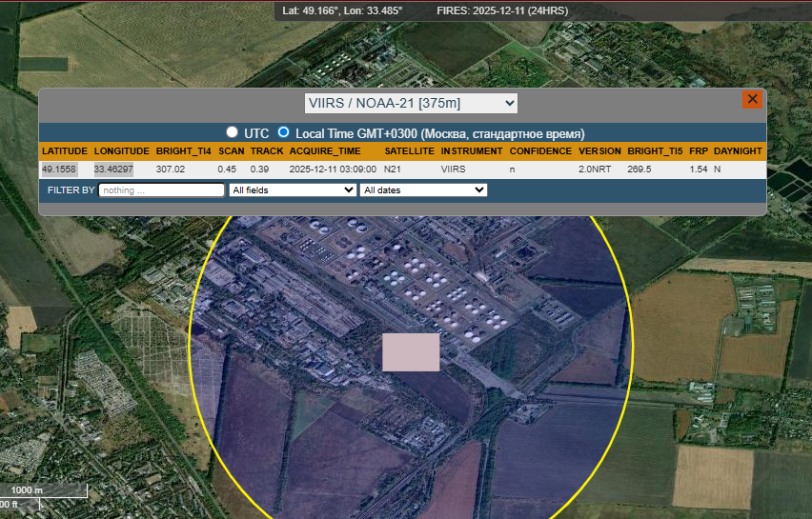This screenshot has height=519, width=812.
Task: Expand the All dates filter dropdown
Action: 423,190
